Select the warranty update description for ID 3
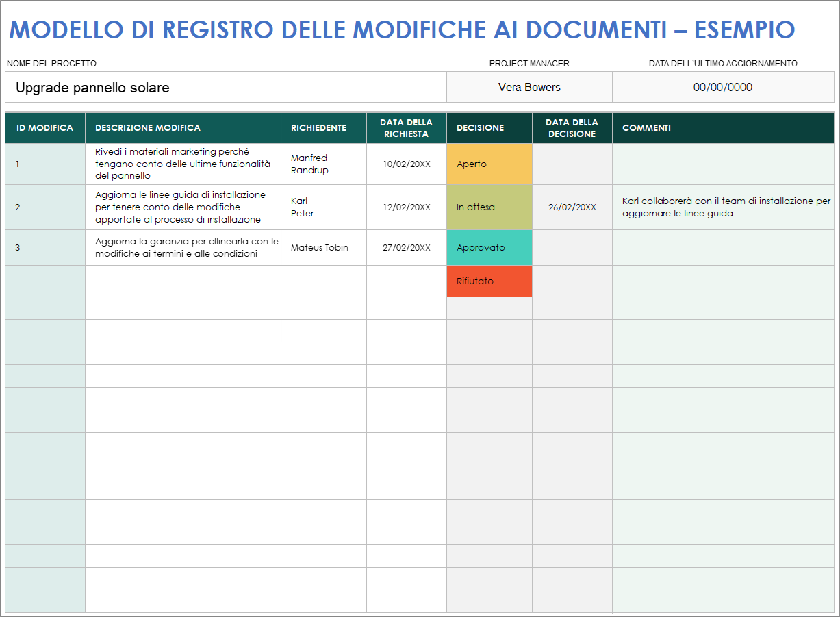The image size is (840, 617). 183,247
